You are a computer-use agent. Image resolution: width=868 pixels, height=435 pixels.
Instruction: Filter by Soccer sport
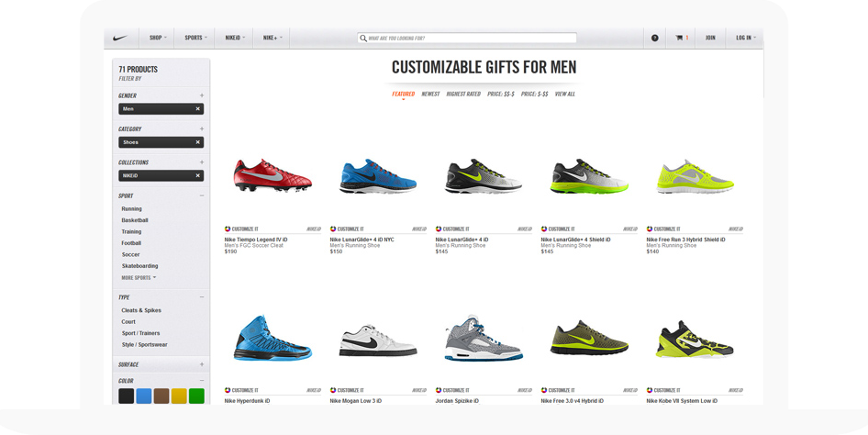[x=130, y=254]
